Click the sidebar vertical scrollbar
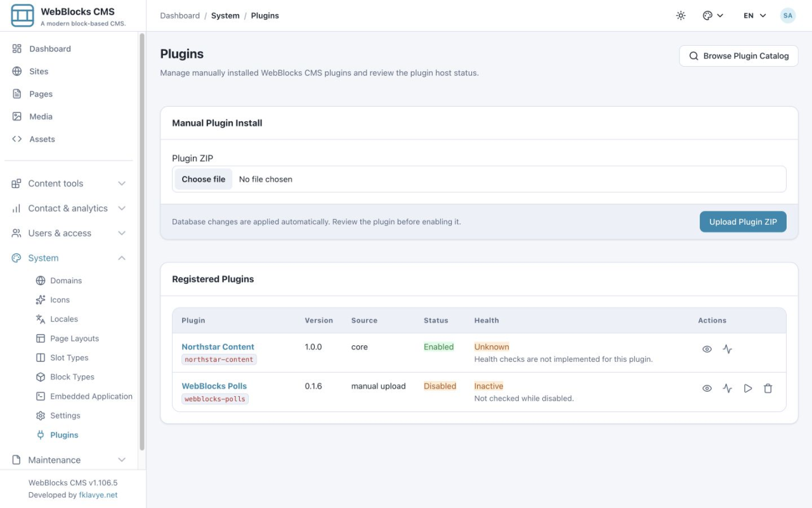This screenshot has width=812, height=508. pos(142,241)
